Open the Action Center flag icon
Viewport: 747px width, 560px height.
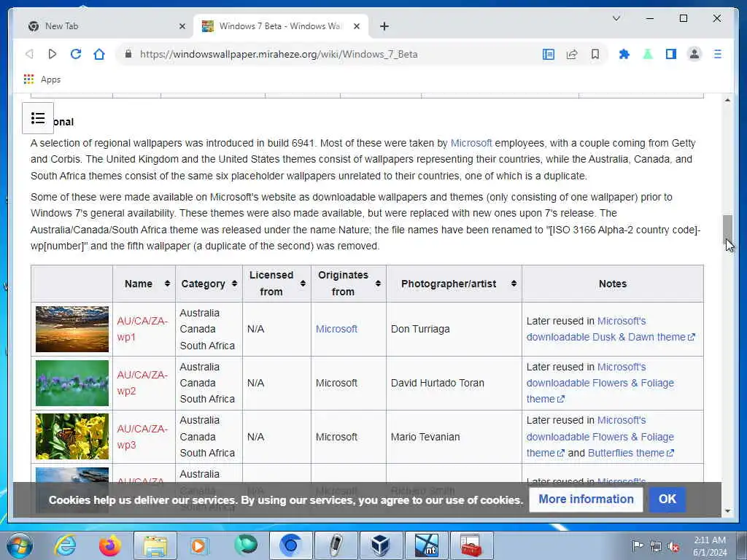coord(638,545)
